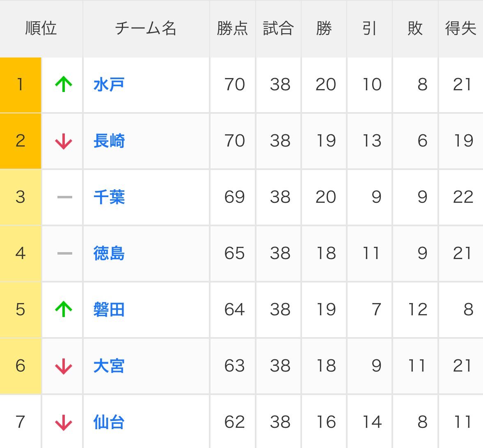Image resolution: width=483 pixels, height=448 pixels.
Task: Click the no-change dash icon for 千葉
Action: (x=62, y=197)
